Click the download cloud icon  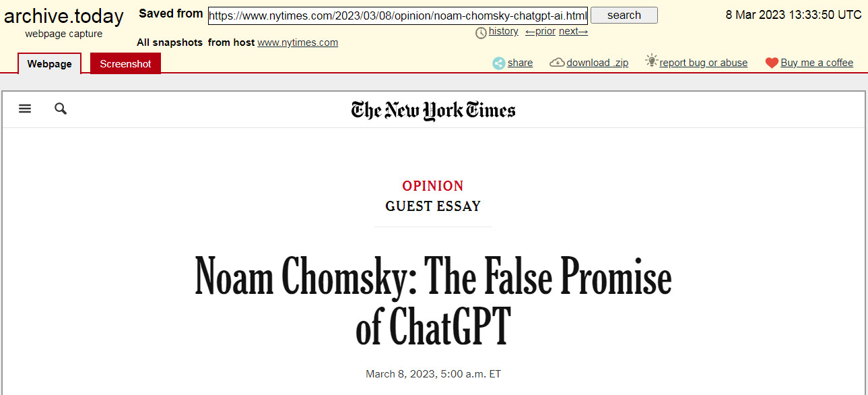point(557,63)
